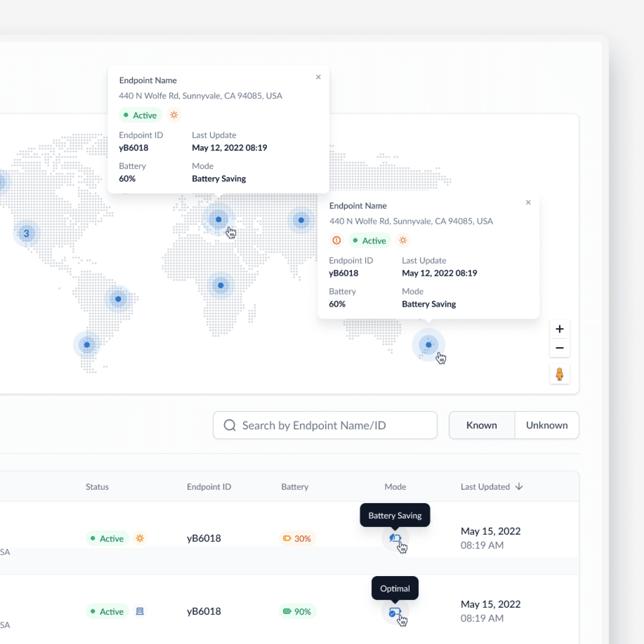
Task: Click the Optimal mode icon
Action: pos(395,611)
